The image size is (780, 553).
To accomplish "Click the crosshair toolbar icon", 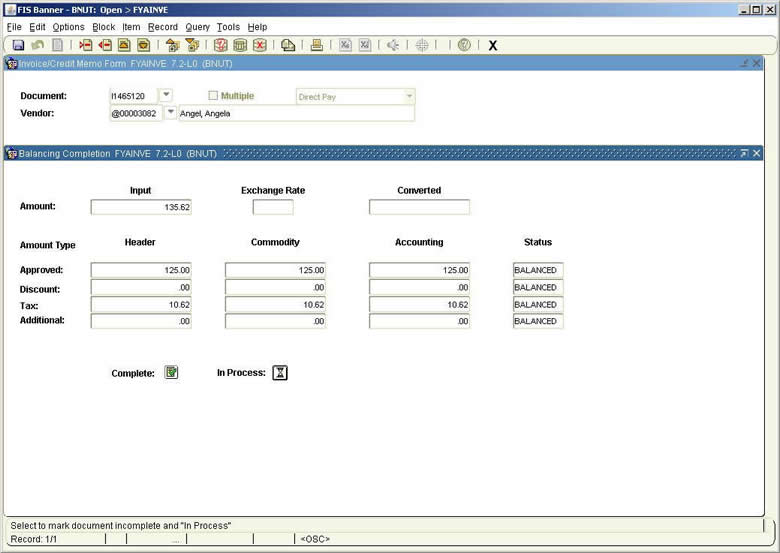I will [x=422, y=45].
